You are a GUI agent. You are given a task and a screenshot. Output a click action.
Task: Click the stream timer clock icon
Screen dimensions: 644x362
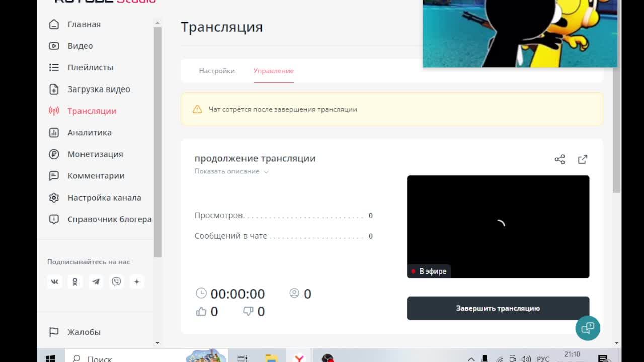click(201, 293)
